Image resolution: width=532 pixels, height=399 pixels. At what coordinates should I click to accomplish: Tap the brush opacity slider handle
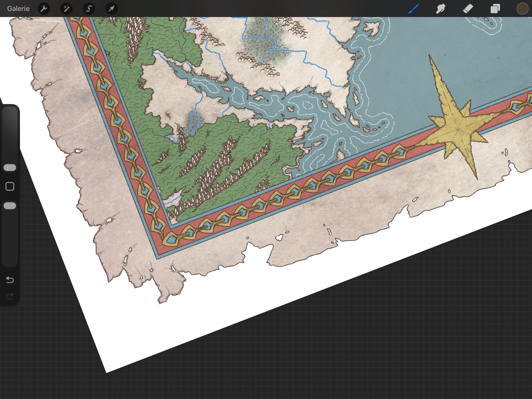10,206
